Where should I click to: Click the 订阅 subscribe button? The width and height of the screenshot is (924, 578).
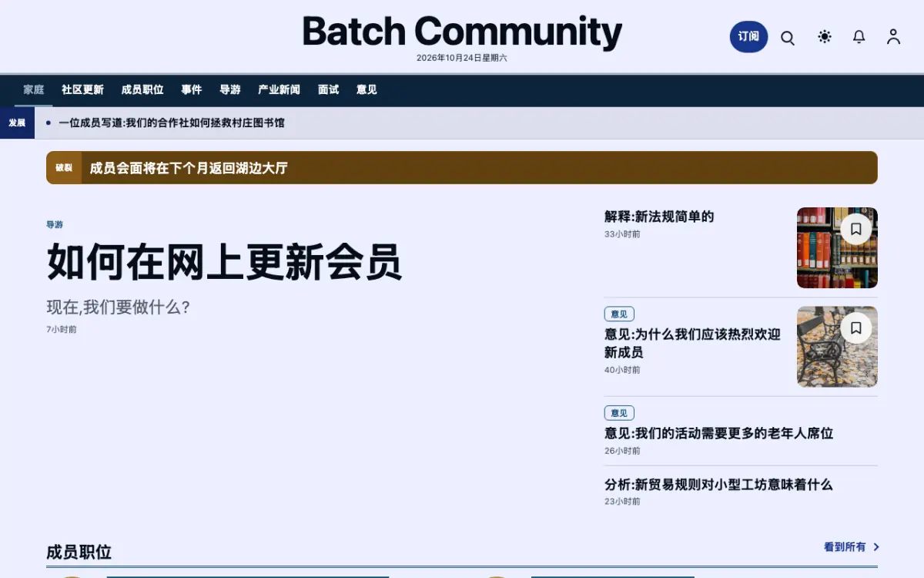(x=748, y=37)
